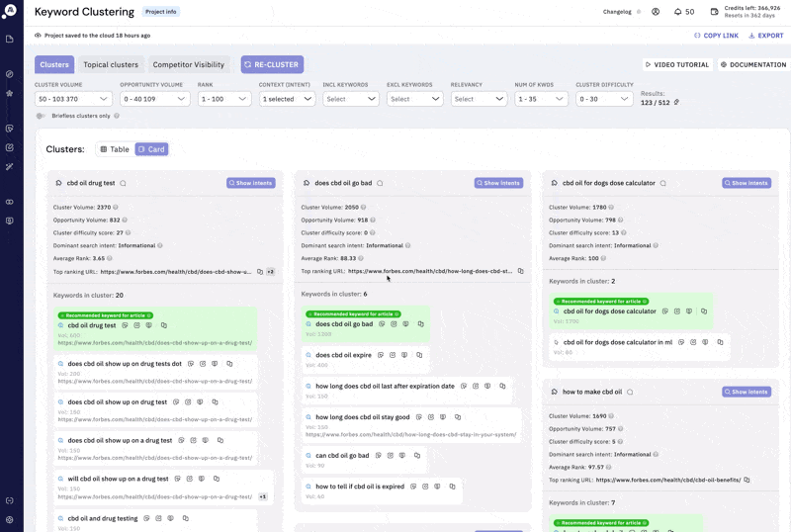The image size is (791, 532).
Task: Open the Forbes URL under 'does cbd oil show up on drug tests dot'
Action: point(155,382)
